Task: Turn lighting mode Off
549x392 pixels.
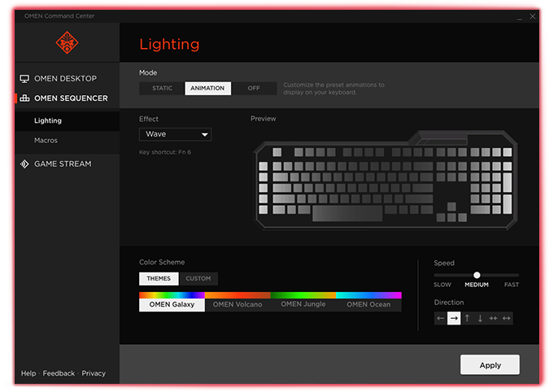Action: tap(254, 88)
